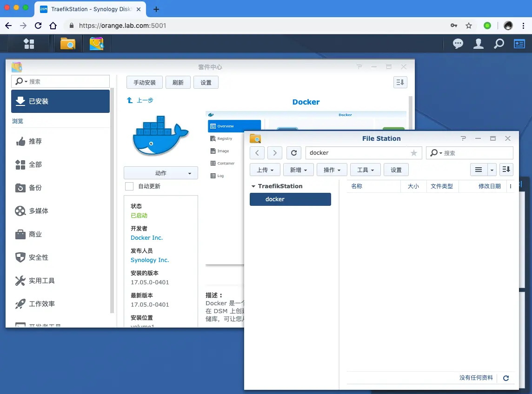Toggle the list view options arrow

click(491, 170)
